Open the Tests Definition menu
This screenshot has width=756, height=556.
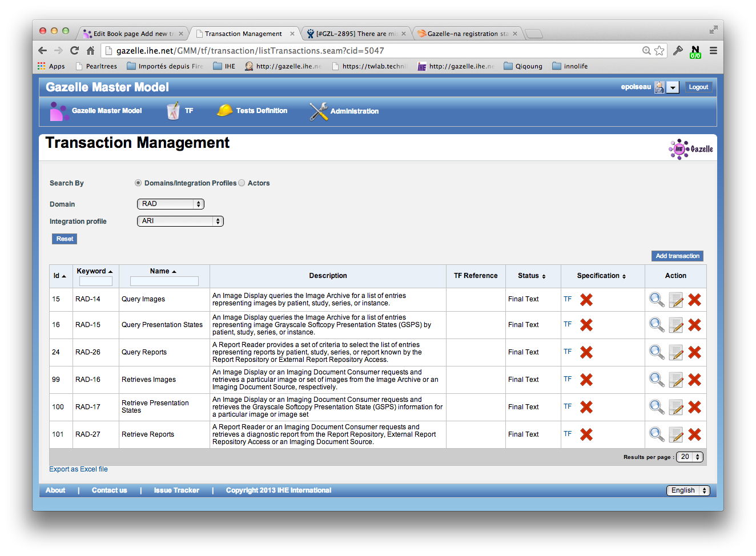click(252, 111)
